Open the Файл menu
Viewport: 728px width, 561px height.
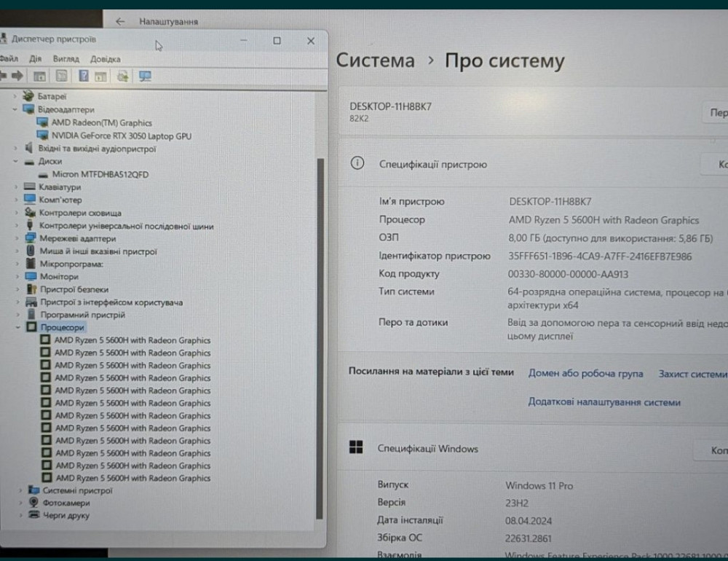(9, 58)
